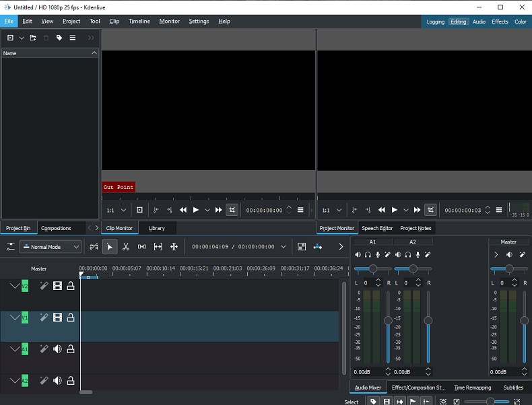
Task: Open timeline track settings sliders icon
Action: 11,247
